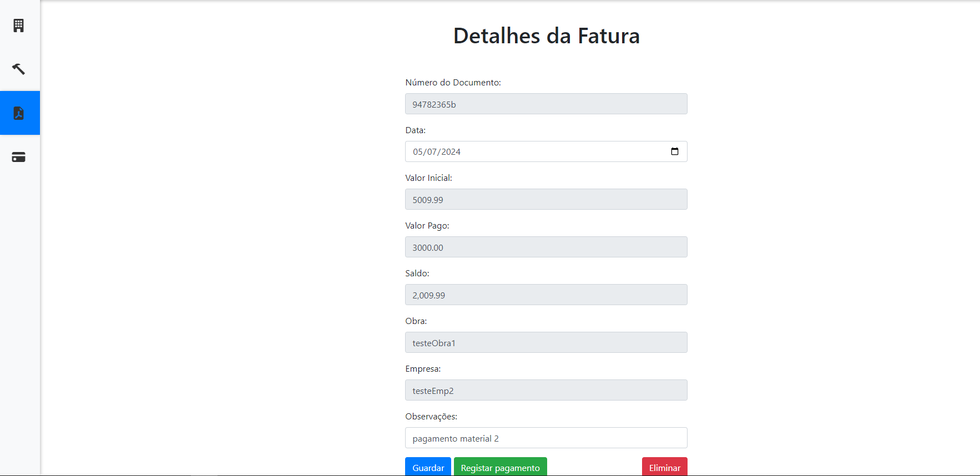Click the Valor Pago label text
Viewport: 980px width, 476px height.
427,226
